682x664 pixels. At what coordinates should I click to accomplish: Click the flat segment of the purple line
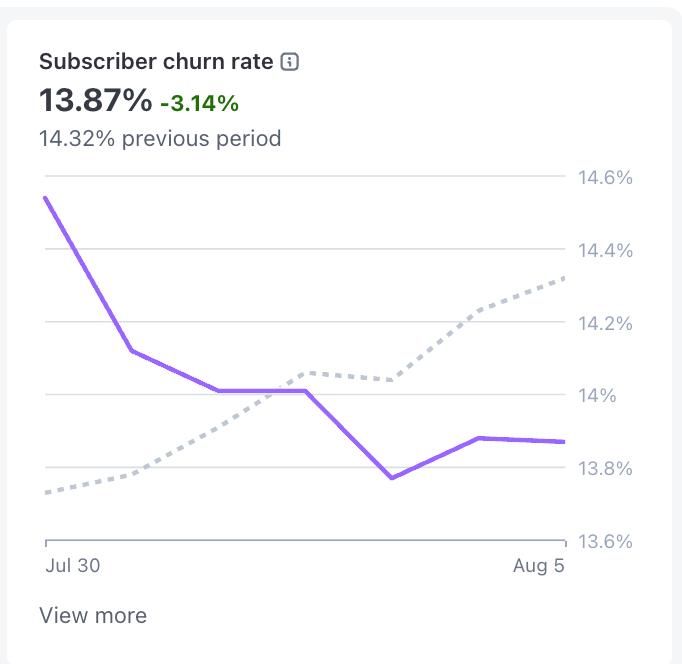pos(262,390)
